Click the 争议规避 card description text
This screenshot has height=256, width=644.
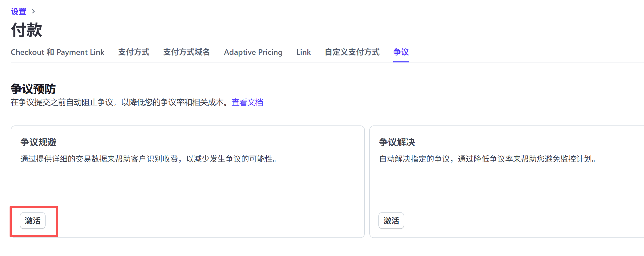pyautogui.click(x=149, y=159)
